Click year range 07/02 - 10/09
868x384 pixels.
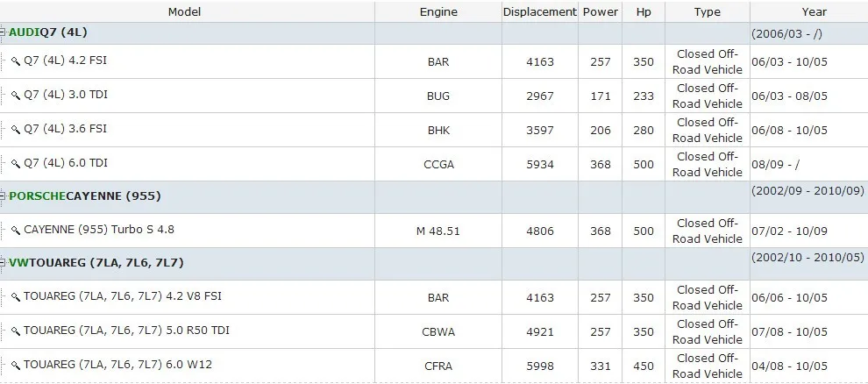tap(789, 231)
